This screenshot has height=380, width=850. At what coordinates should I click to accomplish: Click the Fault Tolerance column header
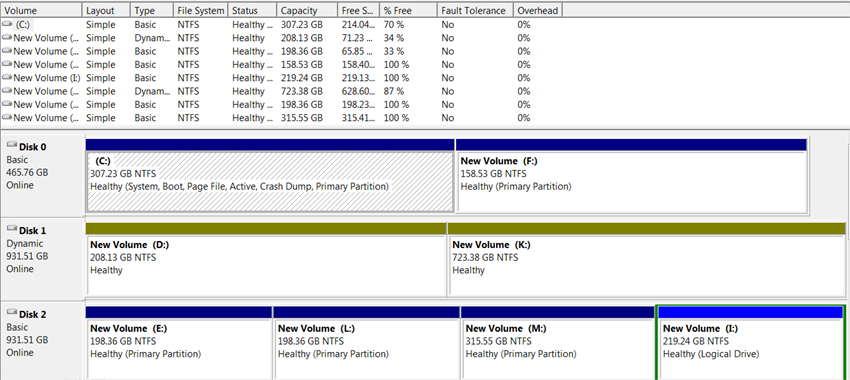point(475,10)
